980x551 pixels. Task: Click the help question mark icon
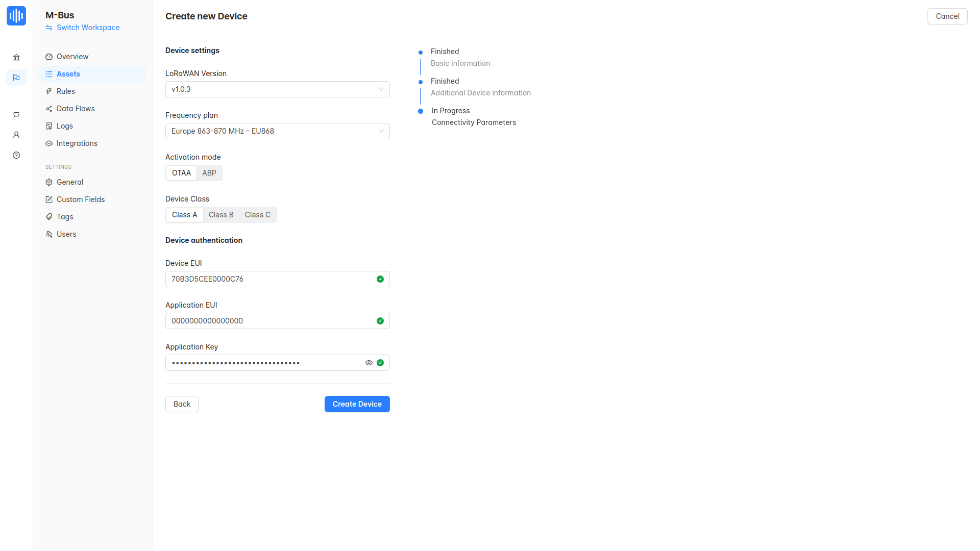click(x=16, y=155)
